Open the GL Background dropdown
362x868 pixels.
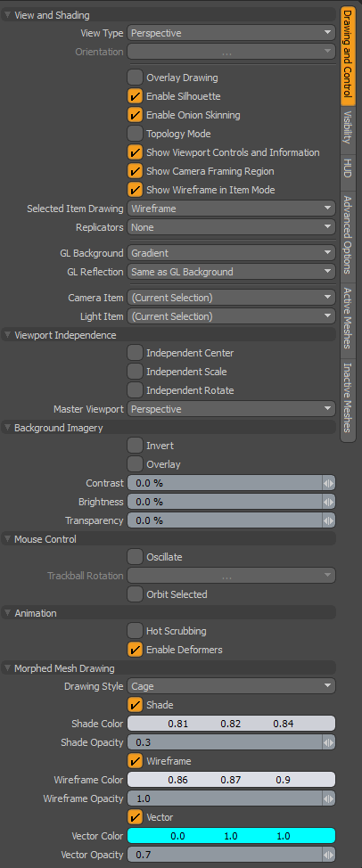point(231,253)
